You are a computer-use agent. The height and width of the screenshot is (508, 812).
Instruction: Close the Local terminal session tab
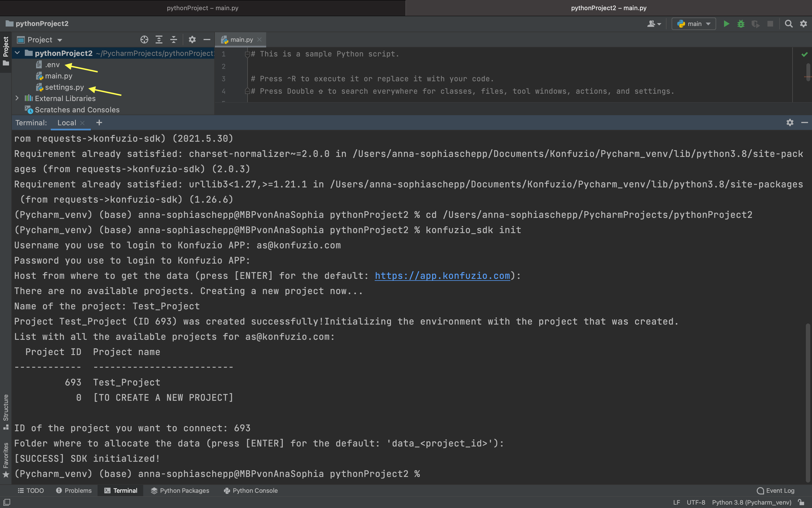[x=83, y=123]
